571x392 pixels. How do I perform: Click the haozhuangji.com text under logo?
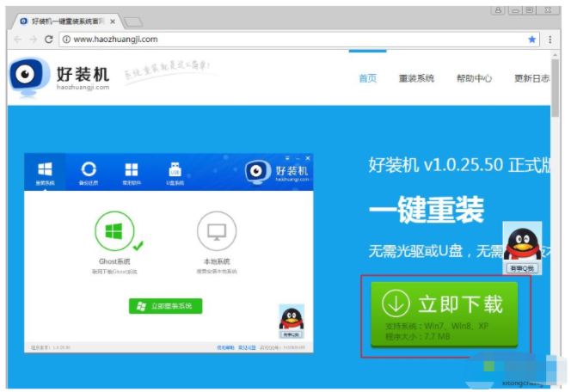[83, 88]
